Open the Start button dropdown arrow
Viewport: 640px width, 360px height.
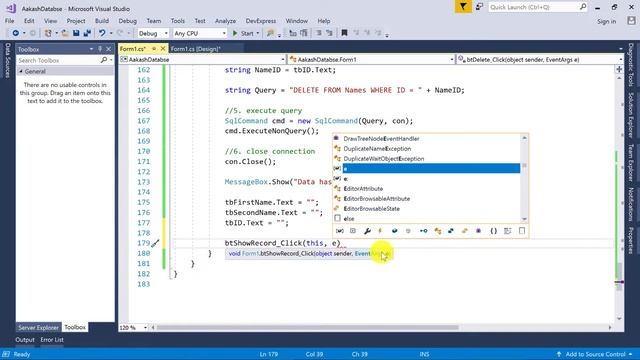258,33
